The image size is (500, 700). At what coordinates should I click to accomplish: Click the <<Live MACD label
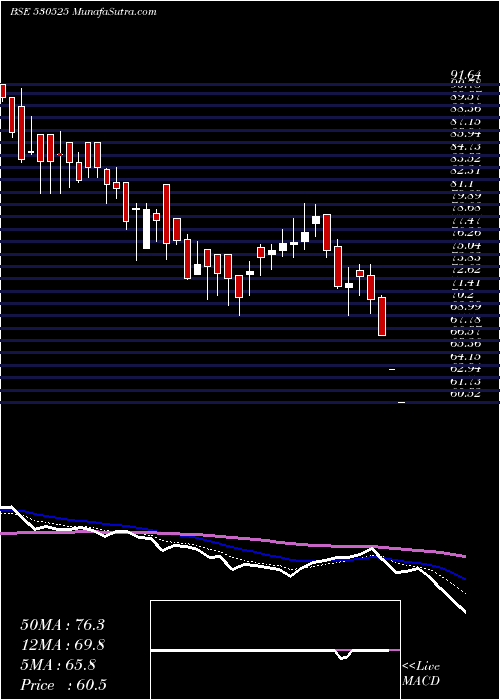pos(421,674)
